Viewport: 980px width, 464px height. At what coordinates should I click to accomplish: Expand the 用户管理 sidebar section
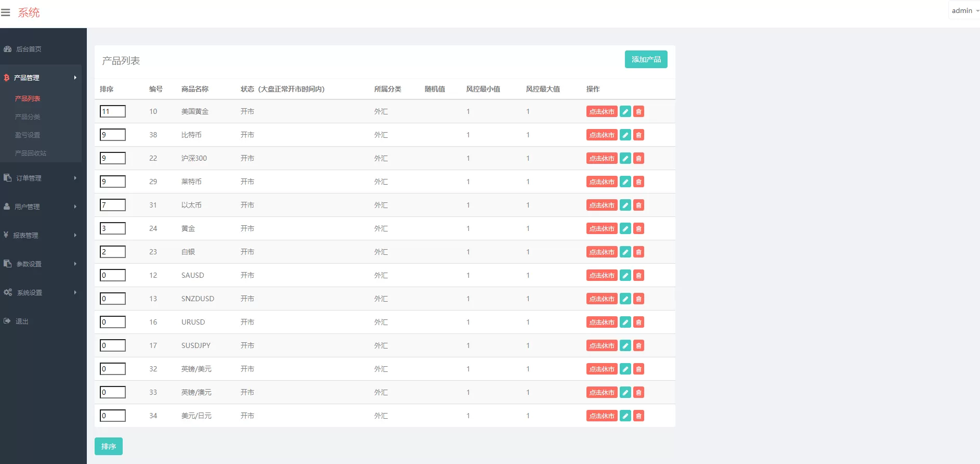41,207
